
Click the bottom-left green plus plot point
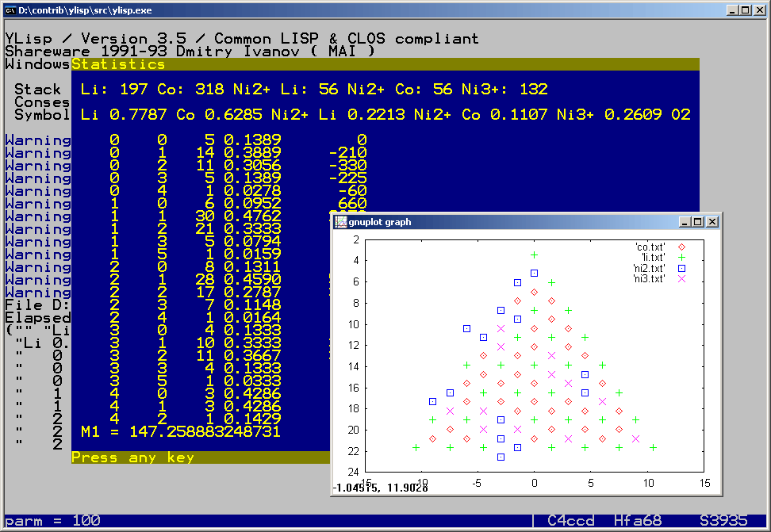coord(416,448)
